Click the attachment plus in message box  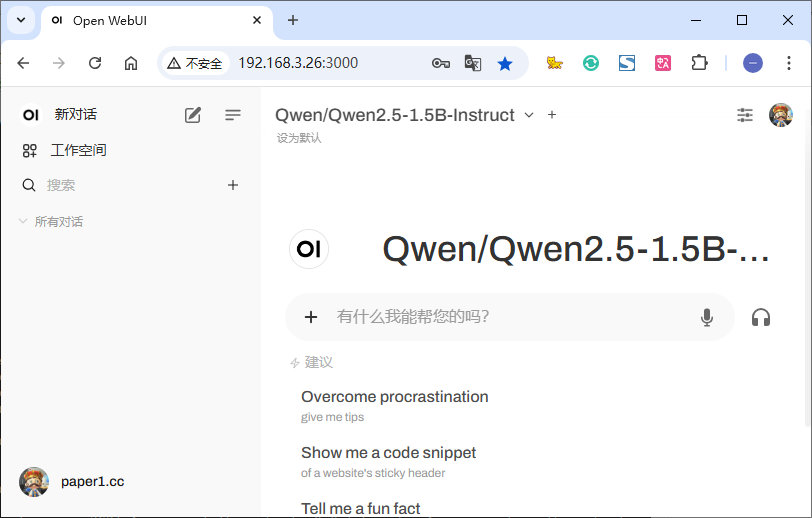311,317
